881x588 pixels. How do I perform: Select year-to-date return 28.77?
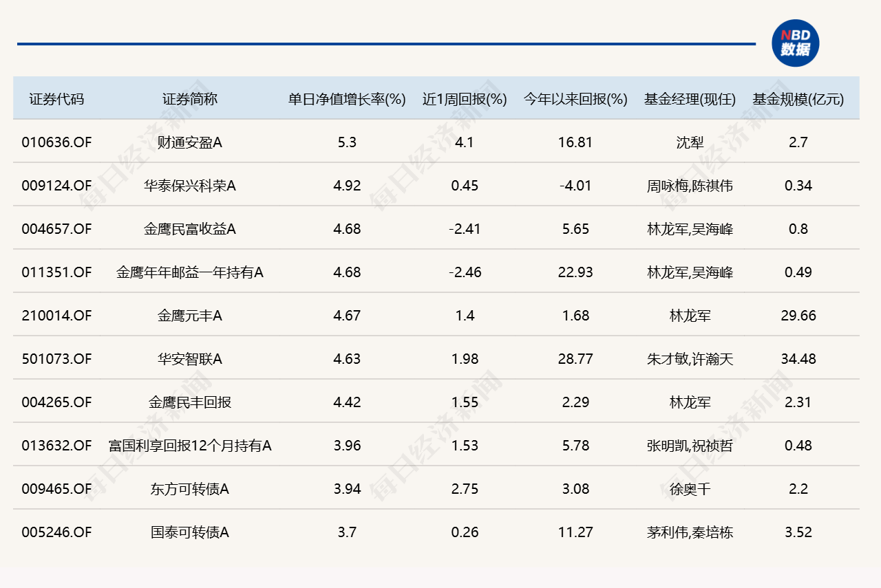tap(575, 359)
